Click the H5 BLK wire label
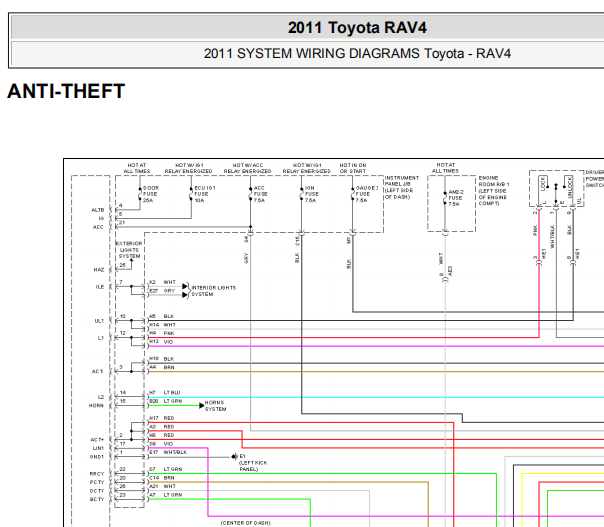The image size is (604, 527). (x=162, y=316)
